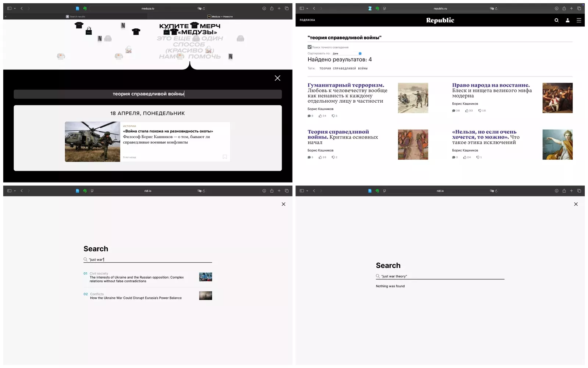Open the search icon in Republic header
Viewport: 588px width, 368px height.
click(556, 20)
